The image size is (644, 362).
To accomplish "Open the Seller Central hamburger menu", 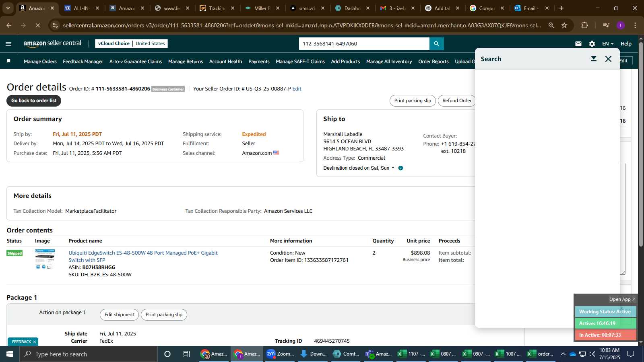I will pos(8,44).
